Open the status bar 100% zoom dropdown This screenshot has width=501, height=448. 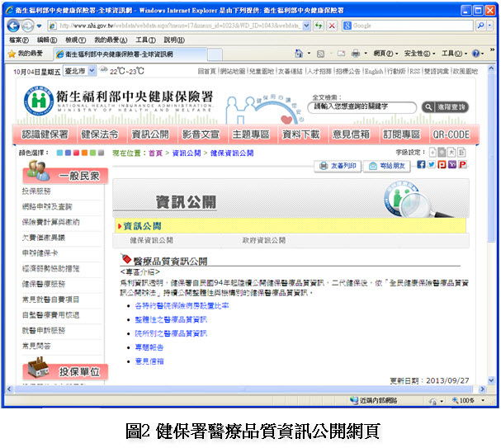483,400
